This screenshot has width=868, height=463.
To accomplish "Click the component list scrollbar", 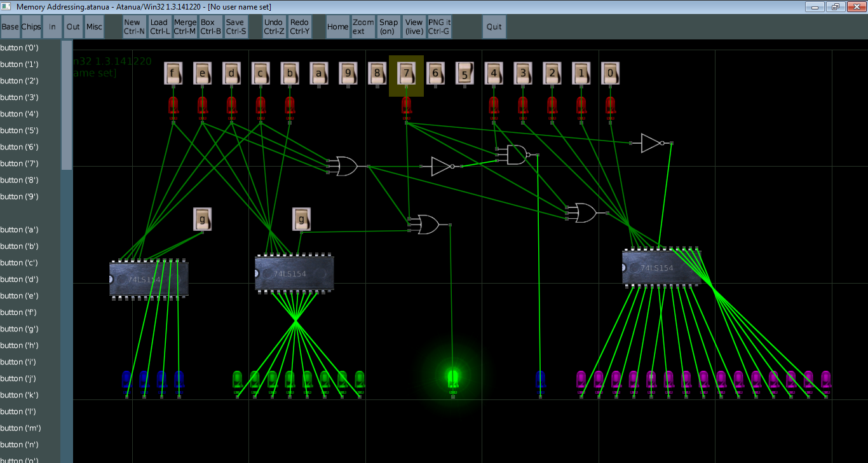I will coord(67,105).
